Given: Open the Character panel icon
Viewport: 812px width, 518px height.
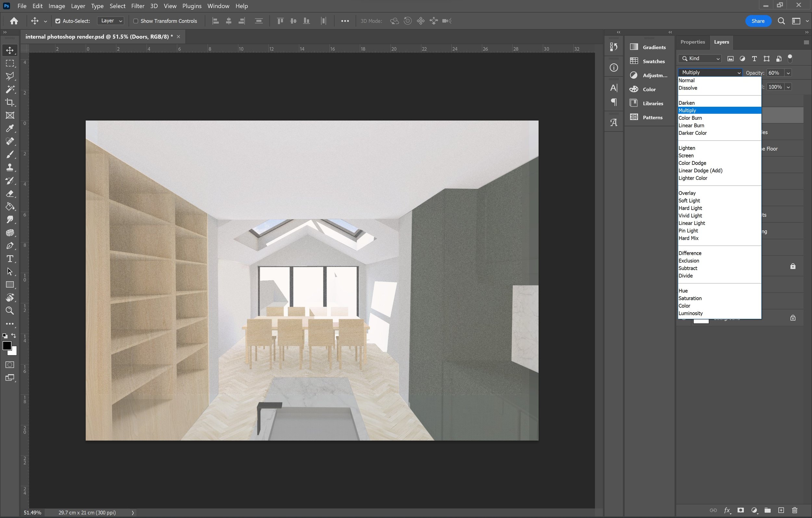Looking at the screenshot, I should tap(614, 88).
